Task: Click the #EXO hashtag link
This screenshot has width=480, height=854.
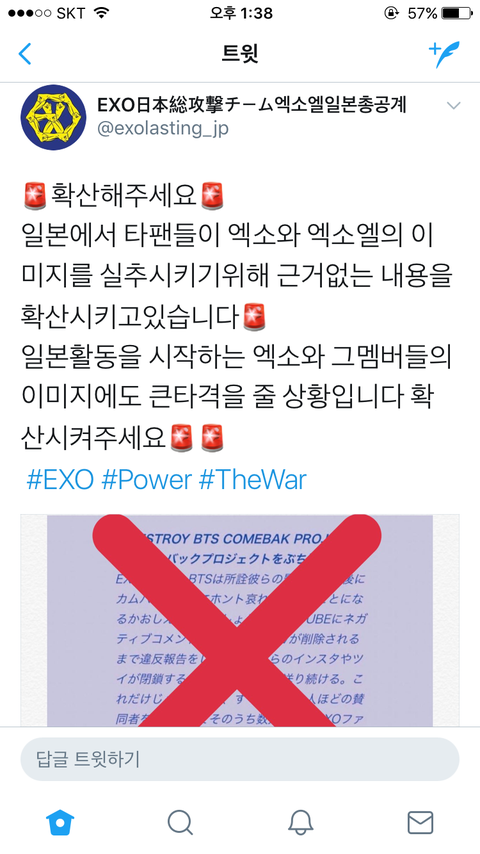Action: point(60,480)
